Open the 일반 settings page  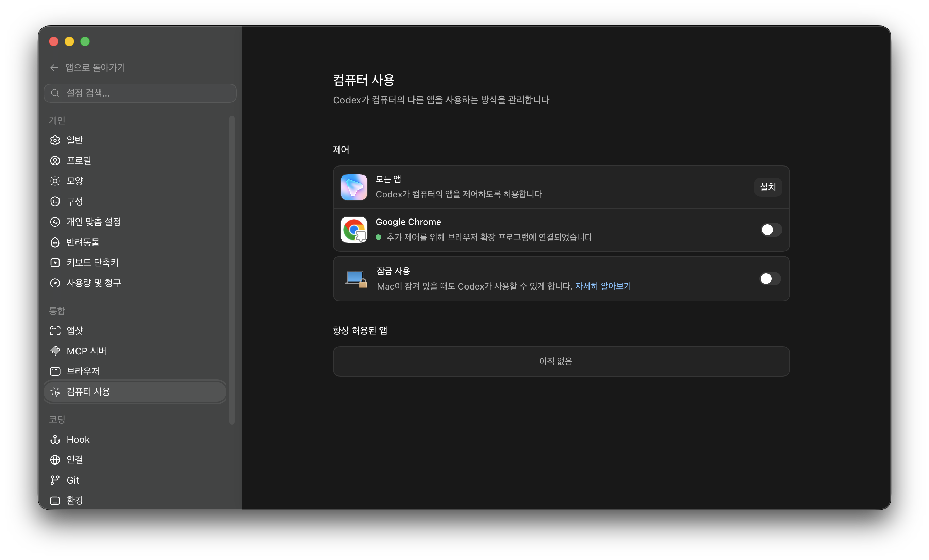tap(135, 140)
